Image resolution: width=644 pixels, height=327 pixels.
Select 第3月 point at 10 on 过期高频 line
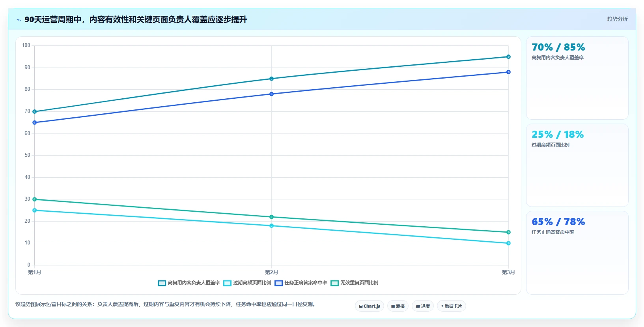tap(508, 243)
